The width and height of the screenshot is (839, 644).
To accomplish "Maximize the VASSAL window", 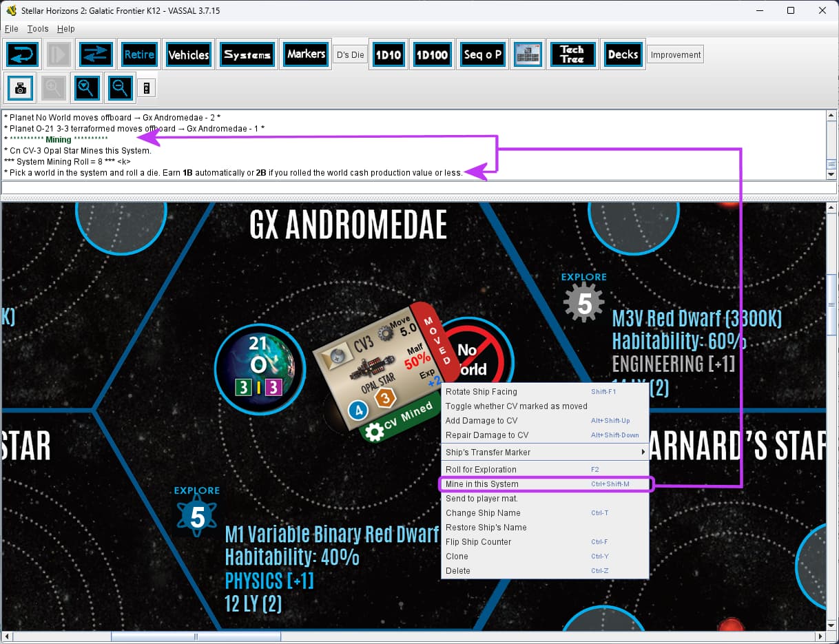I will click(791, 11).
